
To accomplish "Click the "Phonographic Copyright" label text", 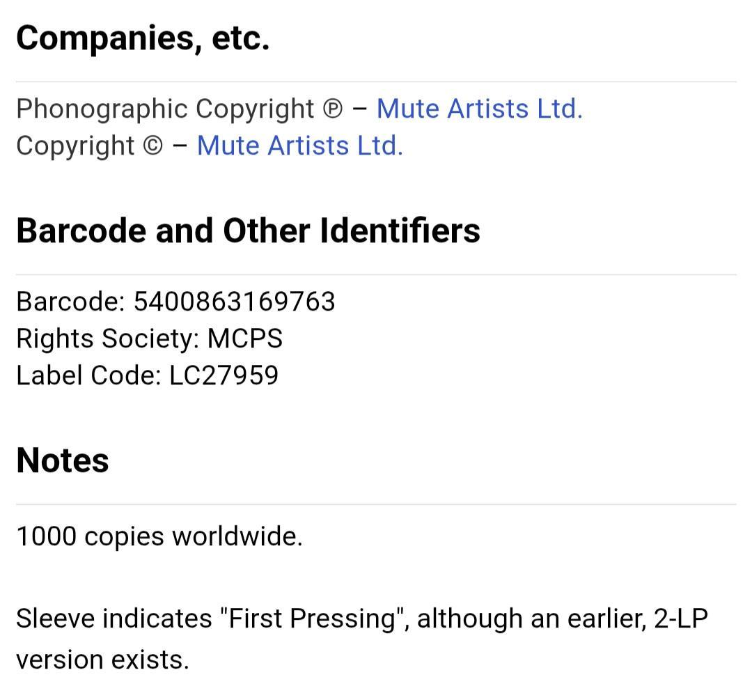I will coord(165,109).
